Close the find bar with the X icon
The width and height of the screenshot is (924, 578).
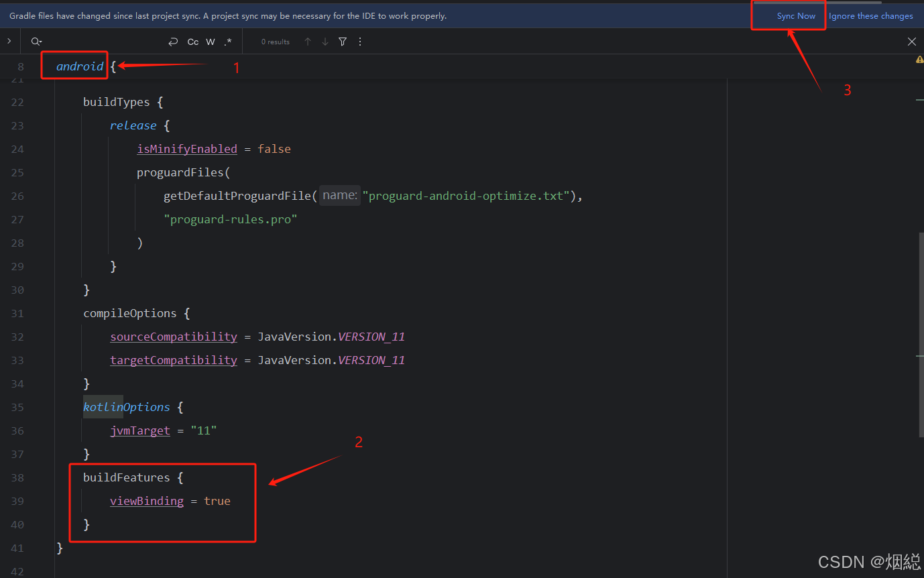tap(912, 41)
